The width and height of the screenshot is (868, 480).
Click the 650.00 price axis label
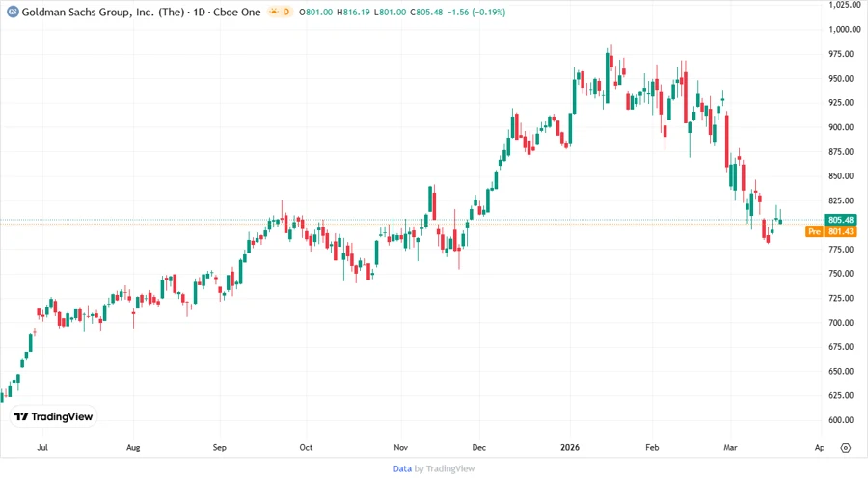click(x=841, y=372)
